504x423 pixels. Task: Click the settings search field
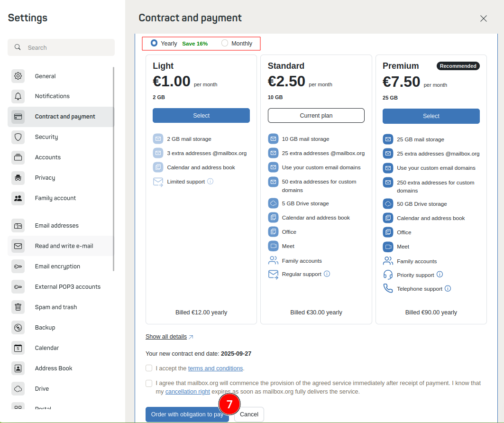61,47
